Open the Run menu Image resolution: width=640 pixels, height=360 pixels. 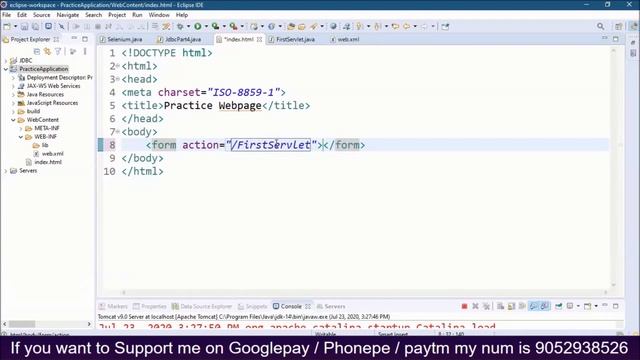tap(137, 15)
